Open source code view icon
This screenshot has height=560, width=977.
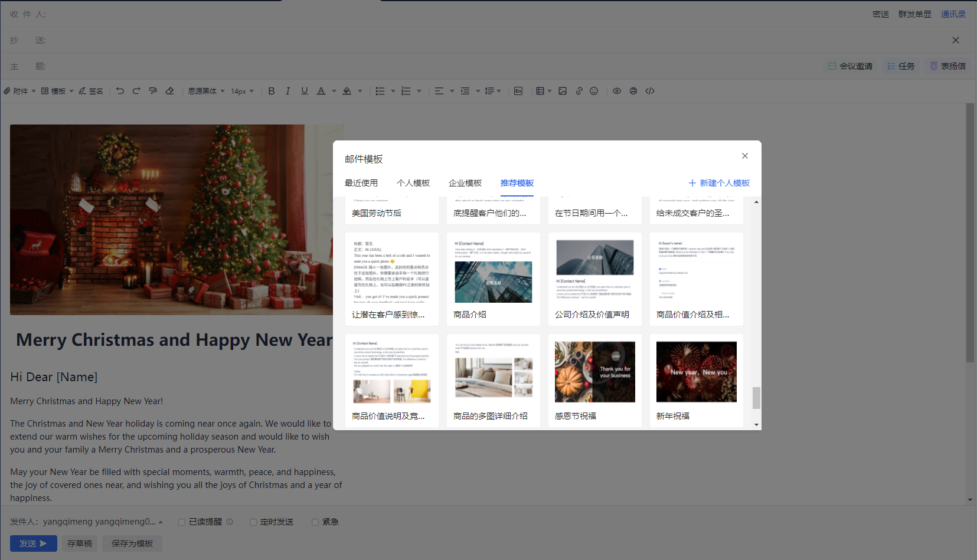click(x=650, y=91)
